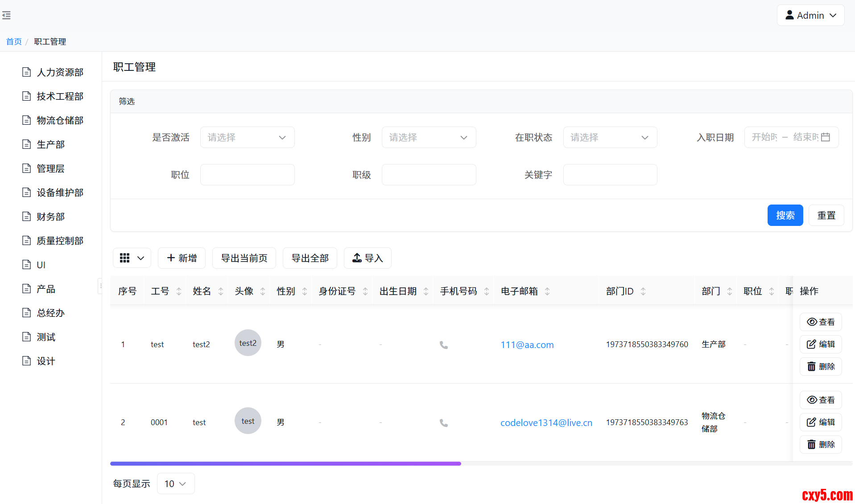View details of the first row employee

pyautogui.click(x=820, y=322)
